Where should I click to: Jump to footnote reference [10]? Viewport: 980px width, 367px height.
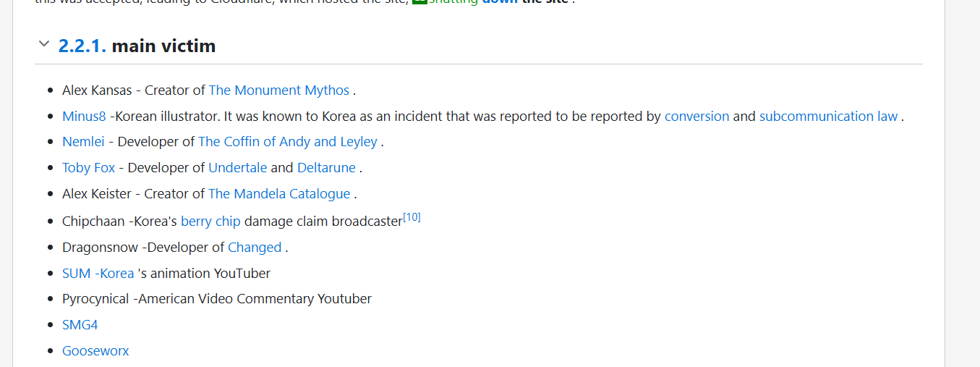point(412,217)
